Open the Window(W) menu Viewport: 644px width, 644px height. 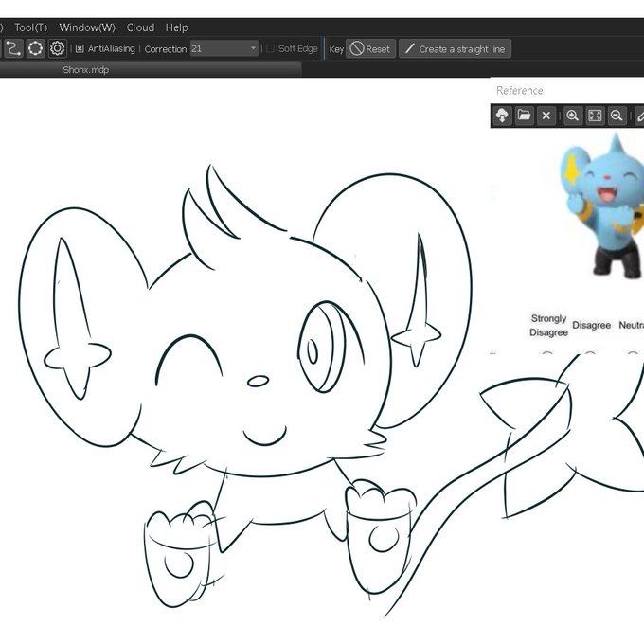(x=87, y=27)
